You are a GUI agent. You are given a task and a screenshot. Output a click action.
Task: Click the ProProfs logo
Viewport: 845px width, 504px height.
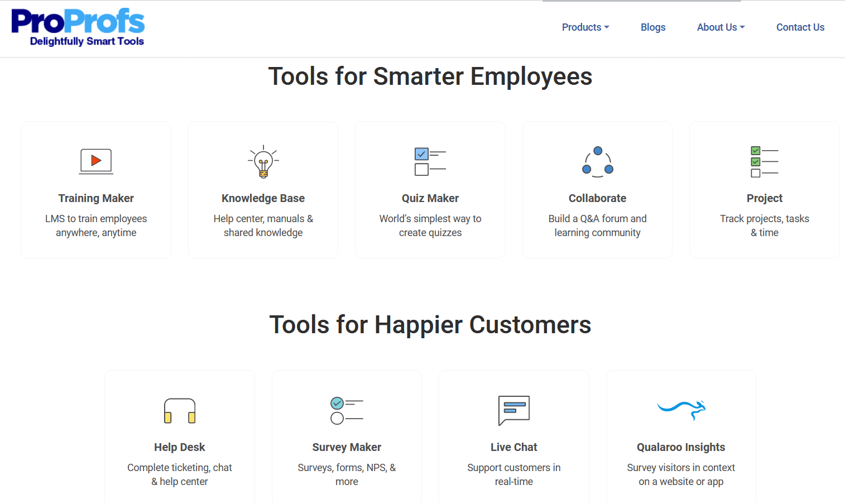point(78,26)
